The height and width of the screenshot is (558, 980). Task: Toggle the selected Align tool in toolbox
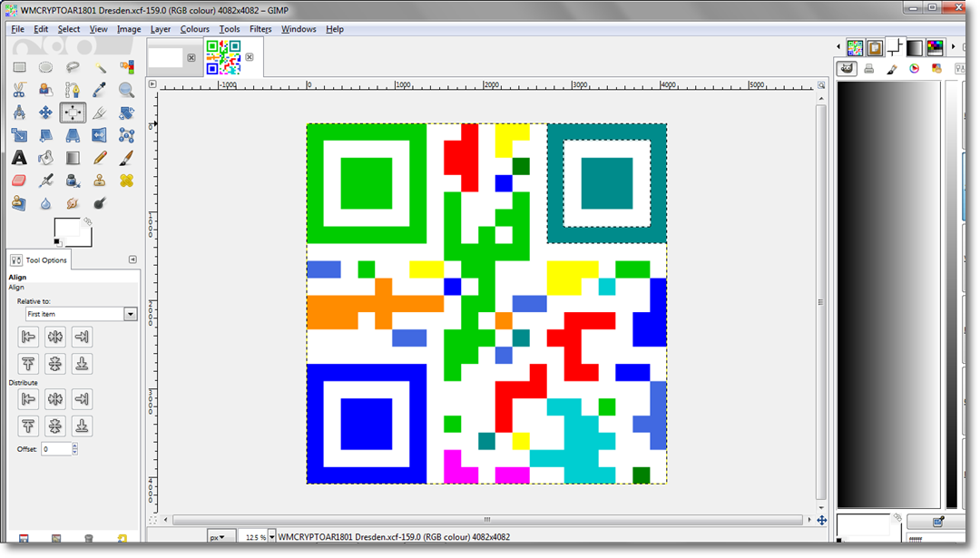[x=73, y=113]
